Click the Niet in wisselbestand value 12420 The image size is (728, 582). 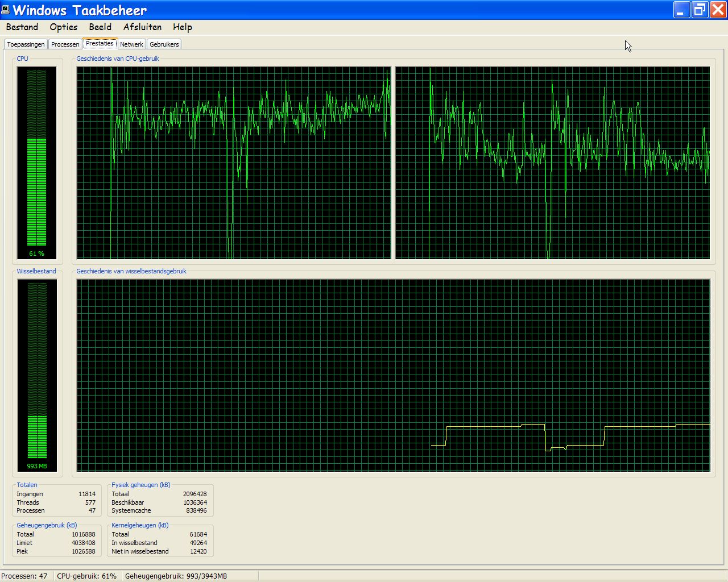tap(198, 551)
